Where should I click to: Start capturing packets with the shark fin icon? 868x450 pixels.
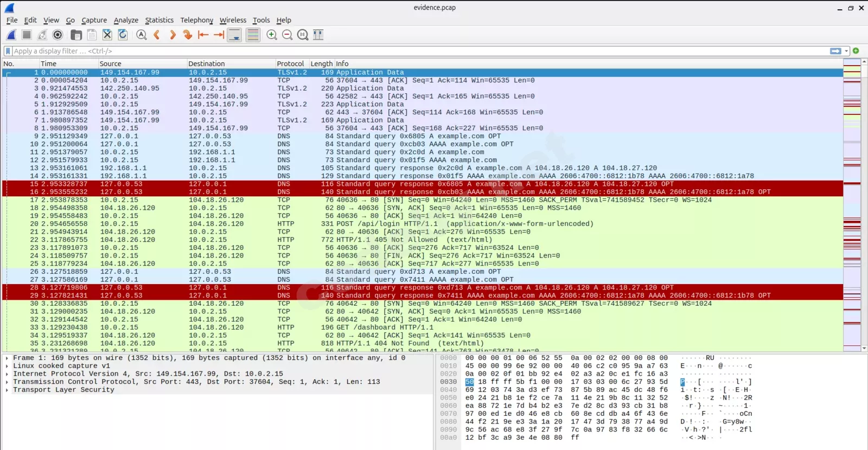[11, 35]
